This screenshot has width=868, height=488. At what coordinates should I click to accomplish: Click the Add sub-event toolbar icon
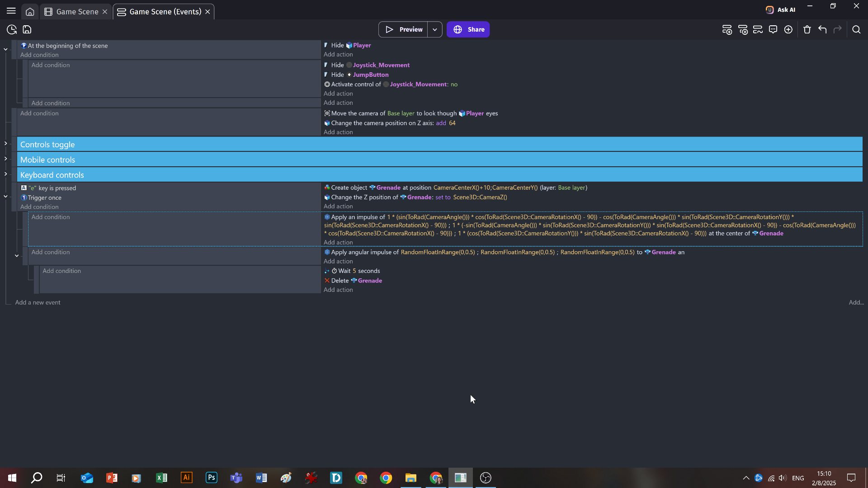click(743, 30)
